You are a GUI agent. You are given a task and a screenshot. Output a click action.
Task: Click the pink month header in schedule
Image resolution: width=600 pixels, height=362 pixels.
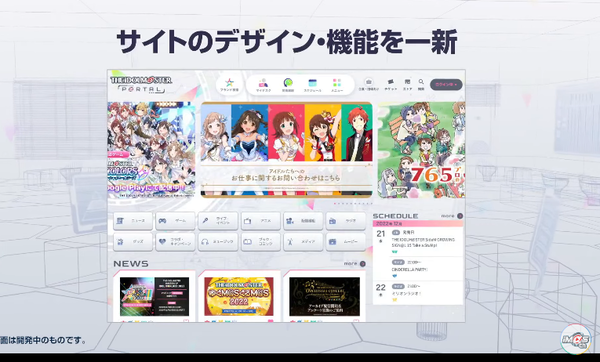tap(418, 223)
